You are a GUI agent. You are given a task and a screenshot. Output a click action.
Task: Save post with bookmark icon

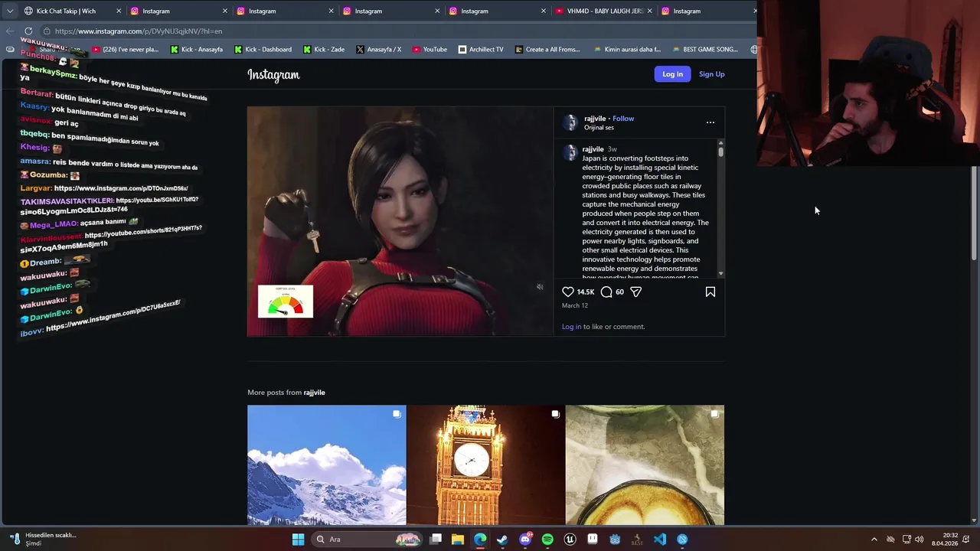pyautogui.click(x=710, y=292)
